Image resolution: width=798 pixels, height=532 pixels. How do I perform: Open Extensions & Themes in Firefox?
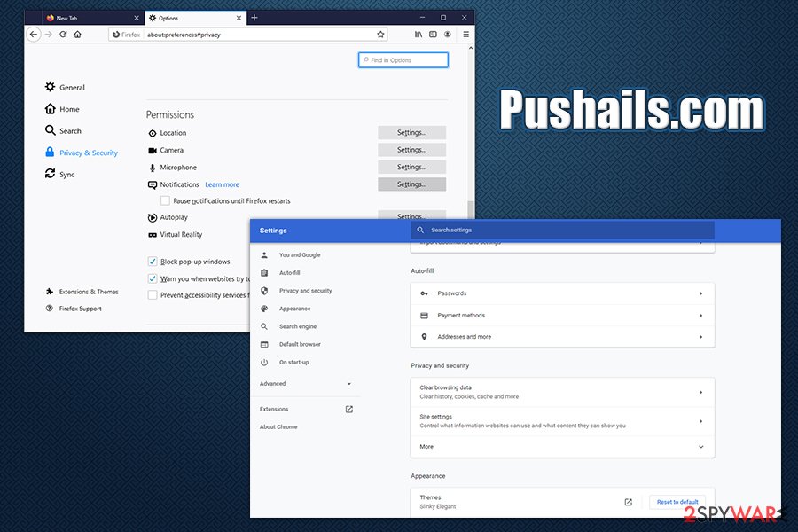82,292
